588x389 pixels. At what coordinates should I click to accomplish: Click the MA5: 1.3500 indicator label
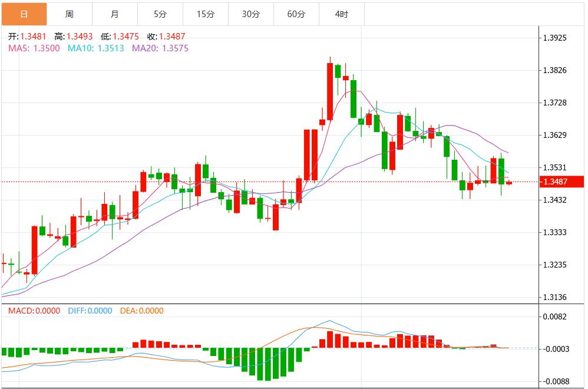coord(34,48)
